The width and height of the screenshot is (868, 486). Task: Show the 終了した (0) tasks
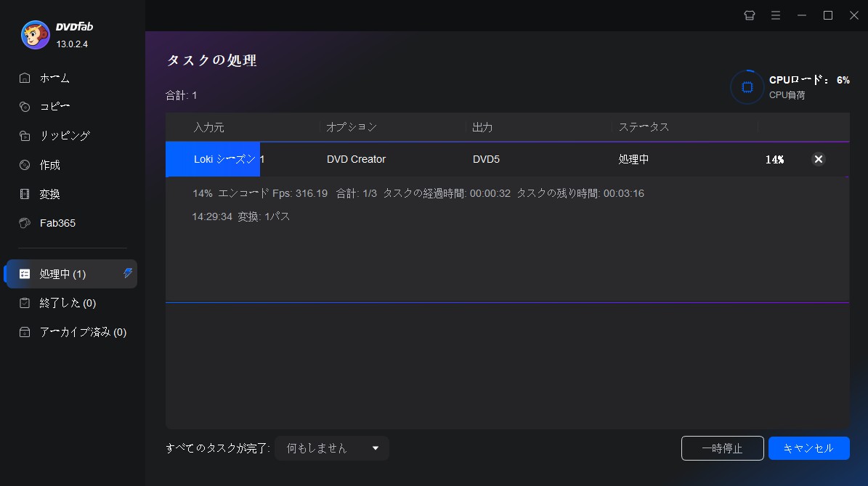tap(68, 303)
